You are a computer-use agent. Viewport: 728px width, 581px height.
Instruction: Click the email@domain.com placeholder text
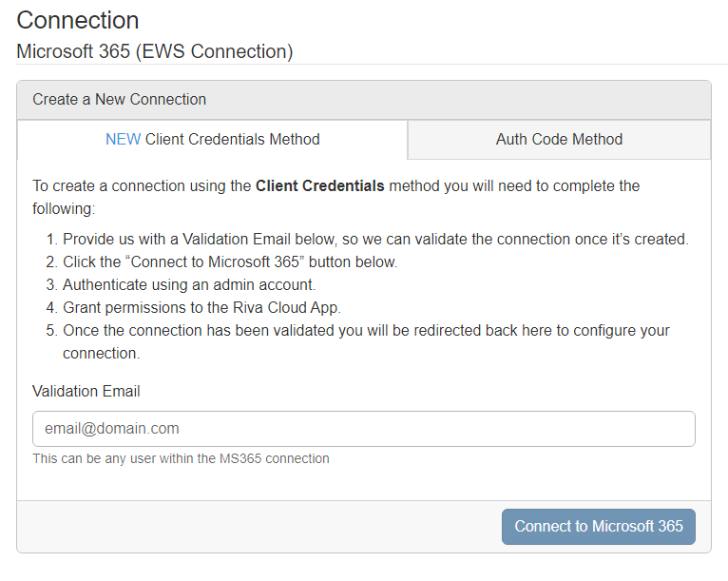tap(112, 429)
